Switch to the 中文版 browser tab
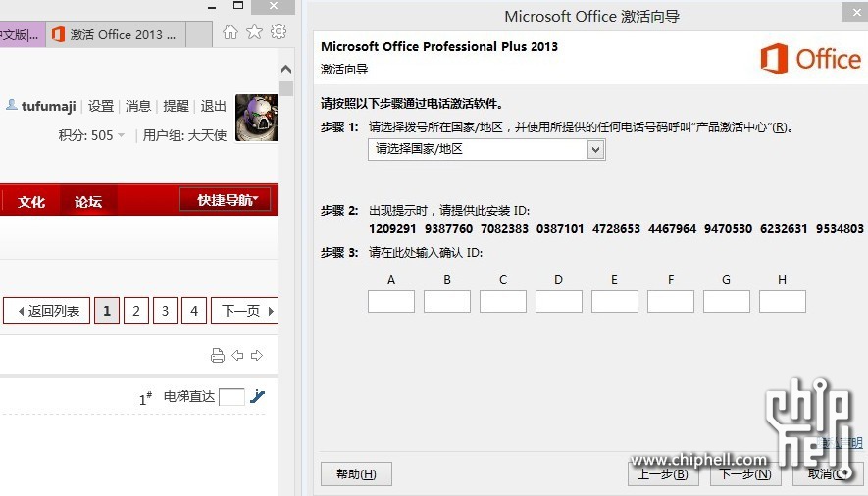Image resolution: width=868 pixels, height=496 pixels. [22, 35]
